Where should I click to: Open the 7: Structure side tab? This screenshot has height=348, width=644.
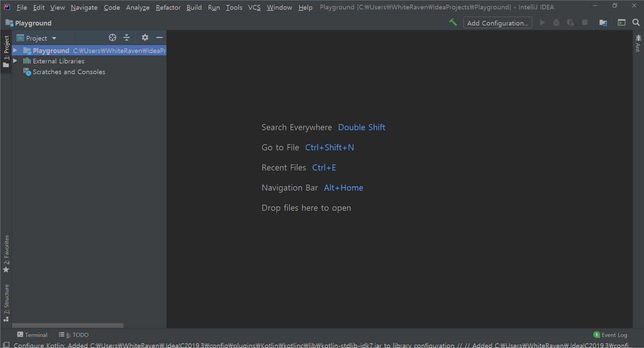tap(6, 303)
